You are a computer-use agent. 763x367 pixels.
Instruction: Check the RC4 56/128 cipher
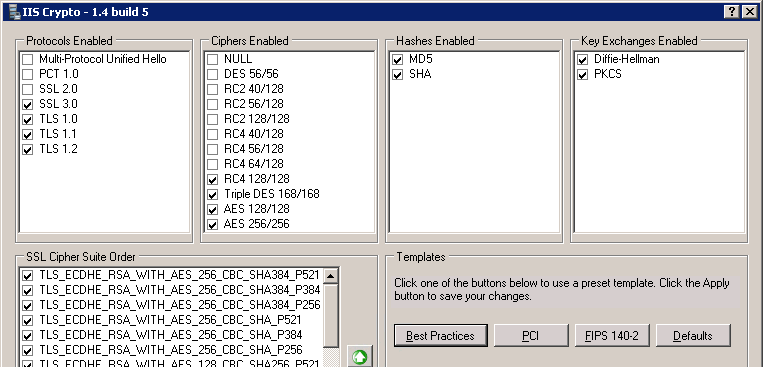click(x=213, y=150)
